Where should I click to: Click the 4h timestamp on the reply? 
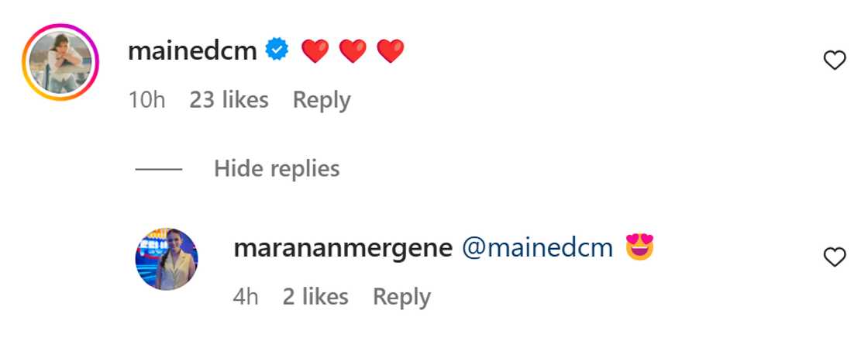click(x=246, y=297)
